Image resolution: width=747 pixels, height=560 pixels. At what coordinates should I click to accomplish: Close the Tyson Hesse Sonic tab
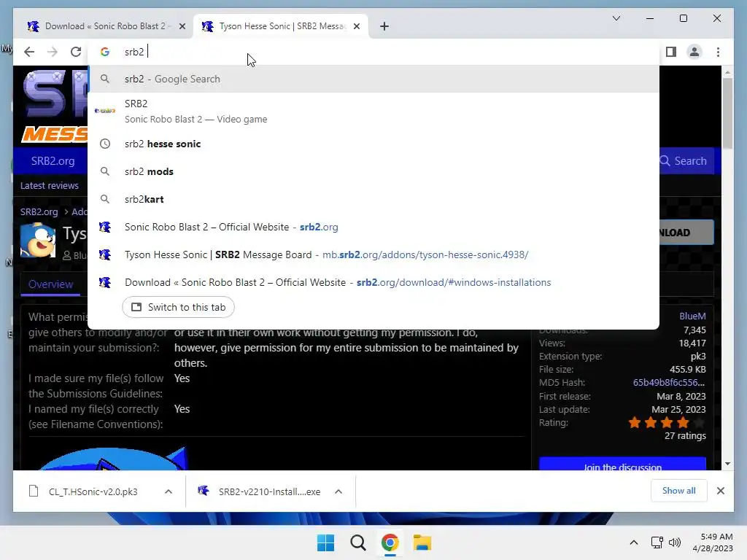coord(357,26)
